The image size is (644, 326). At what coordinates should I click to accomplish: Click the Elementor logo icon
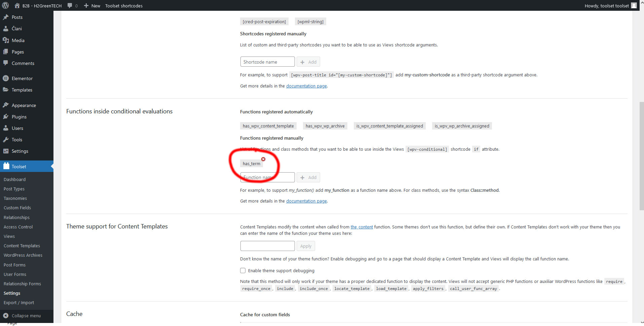(6, 78)
